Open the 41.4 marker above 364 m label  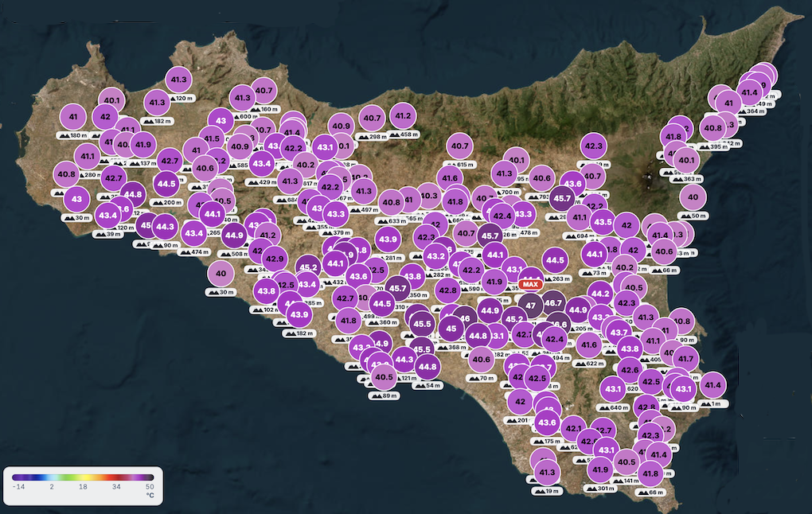[x=749, y=92]
